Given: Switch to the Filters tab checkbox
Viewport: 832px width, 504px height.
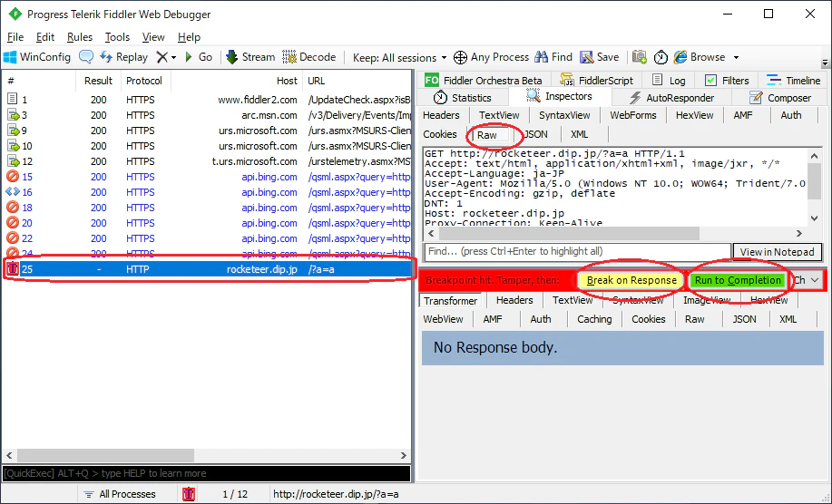Looking at the screenshot, I should [x=710, y=81].
